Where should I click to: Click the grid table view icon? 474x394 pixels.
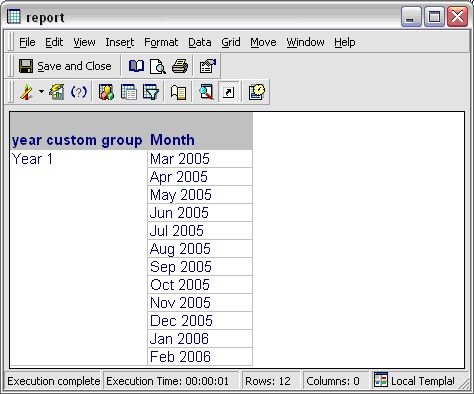[129, 92]
